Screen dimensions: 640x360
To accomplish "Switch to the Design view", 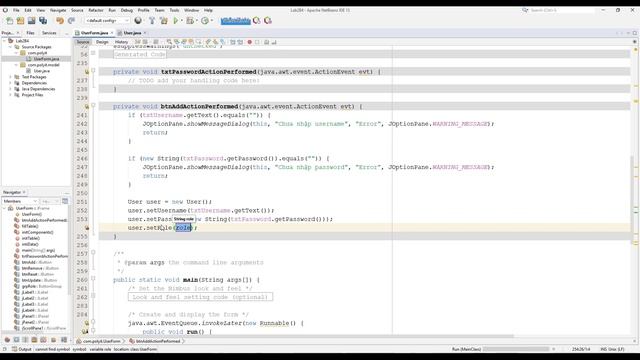I will [102, 42].
